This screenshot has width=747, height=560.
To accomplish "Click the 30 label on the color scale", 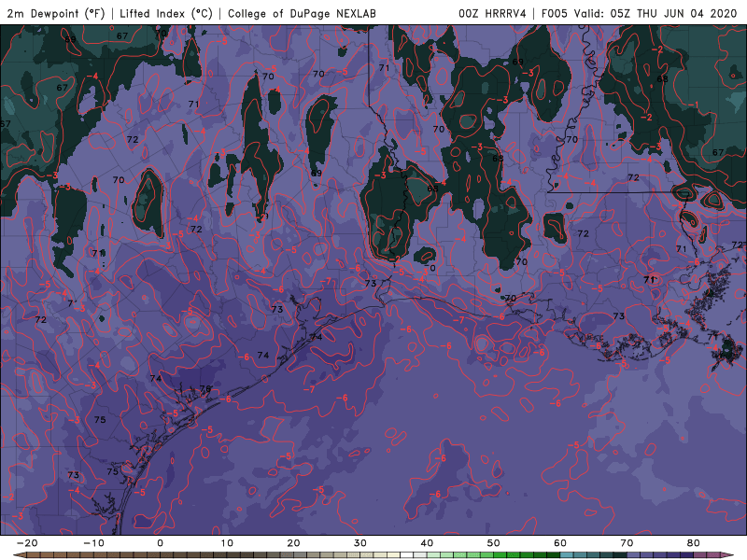I will tap(360, 543).
